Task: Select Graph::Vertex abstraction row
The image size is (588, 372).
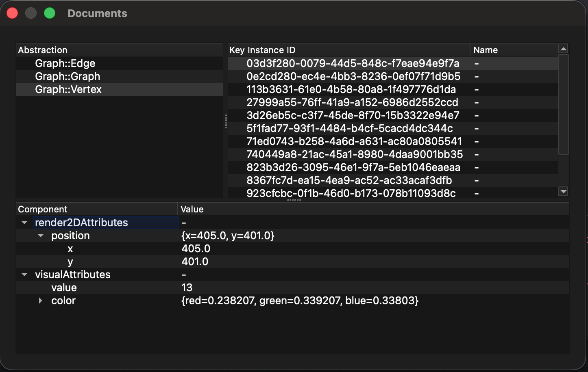Action: tap(68, 89)
